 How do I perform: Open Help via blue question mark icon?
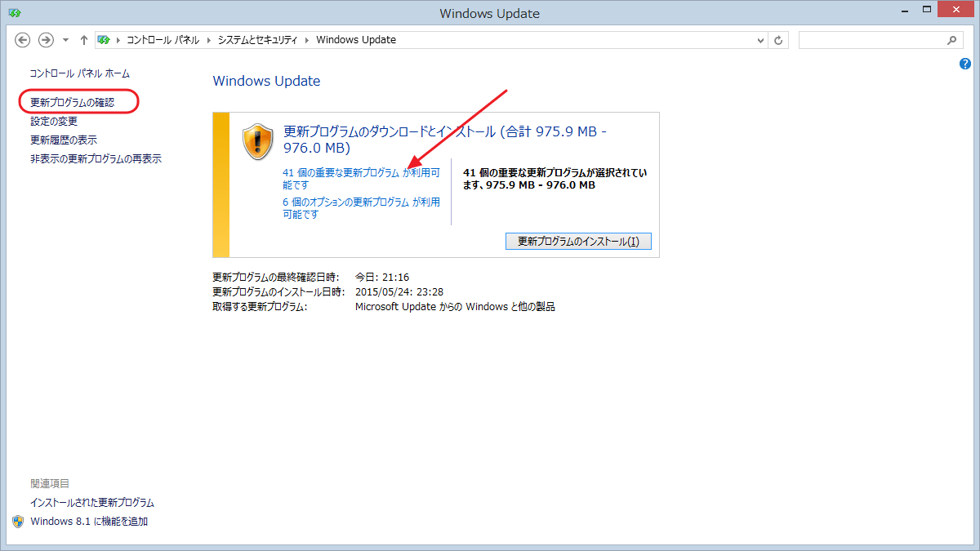pyautogui.click(x=965, y=64)
